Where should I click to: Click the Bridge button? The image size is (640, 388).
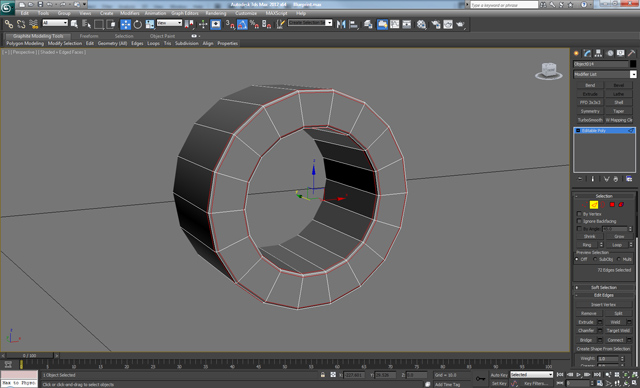[586, 340]
